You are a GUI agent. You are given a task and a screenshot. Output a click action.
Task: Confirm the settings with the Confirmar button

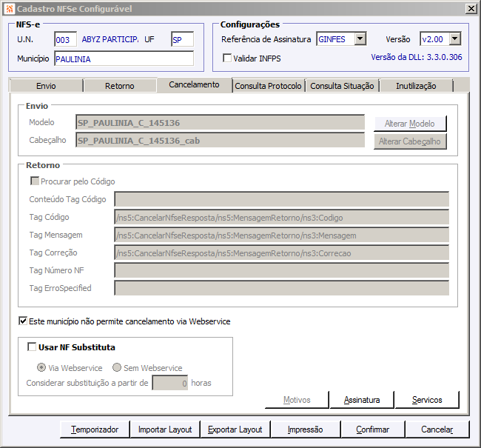(x=373, y=429)
